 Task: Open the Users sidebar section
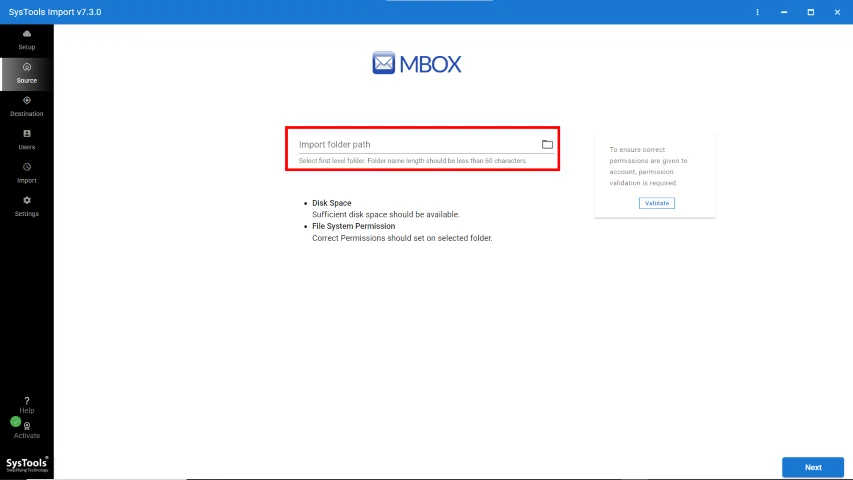coord(27,140)
